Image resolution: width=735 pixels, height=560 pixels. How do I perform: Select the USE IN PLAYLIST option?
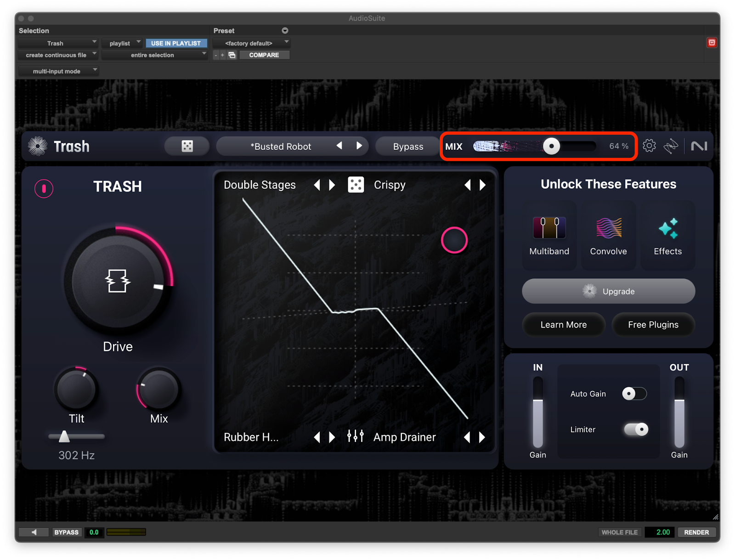[x=176, y=43]
